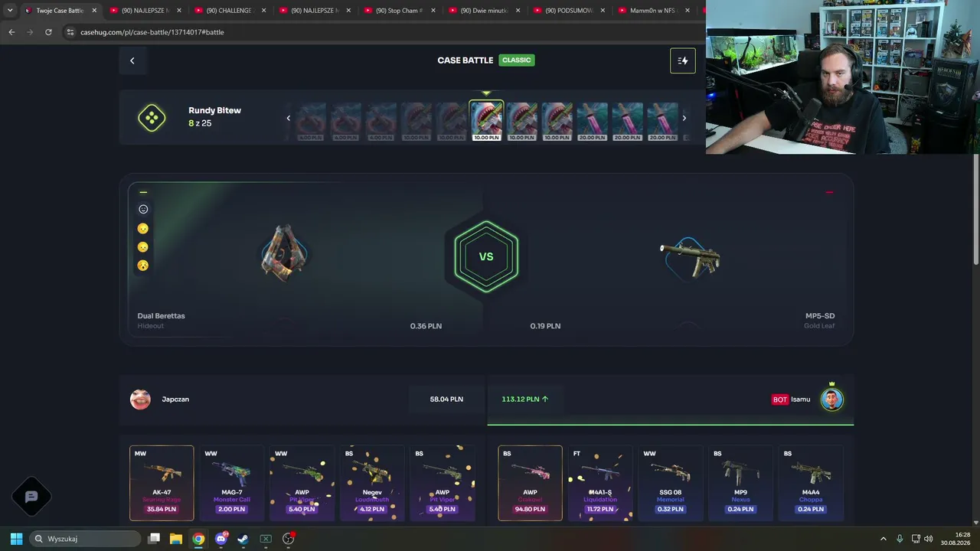Open Japczan's player avatar
Screen dimensions: 980x551
tap(140, 399)
